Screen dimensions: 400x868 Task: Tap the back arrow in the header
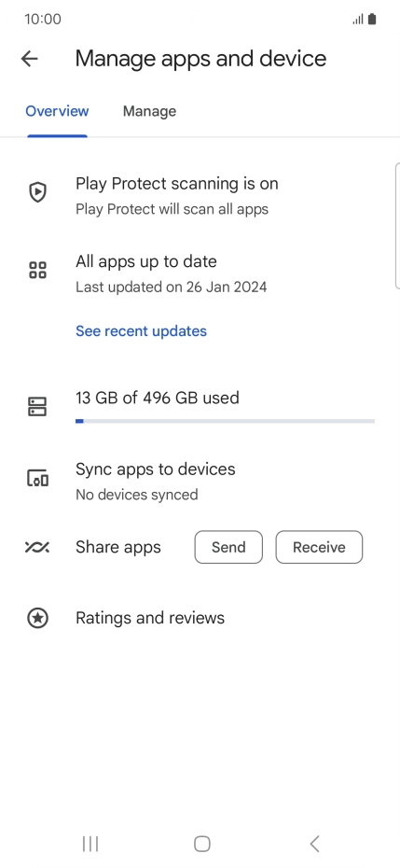coord(29,58)
